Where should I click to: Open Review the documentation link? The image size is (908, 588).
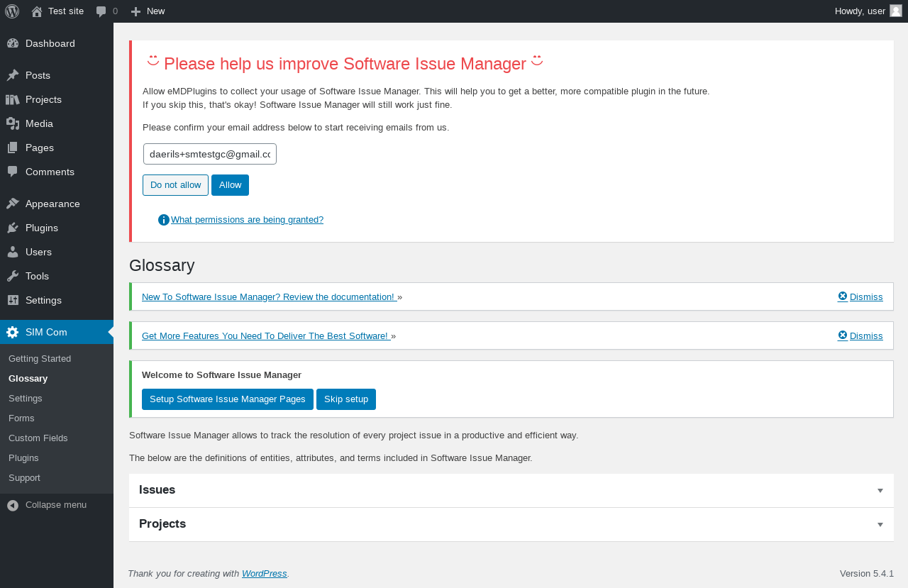click(269, 297)
